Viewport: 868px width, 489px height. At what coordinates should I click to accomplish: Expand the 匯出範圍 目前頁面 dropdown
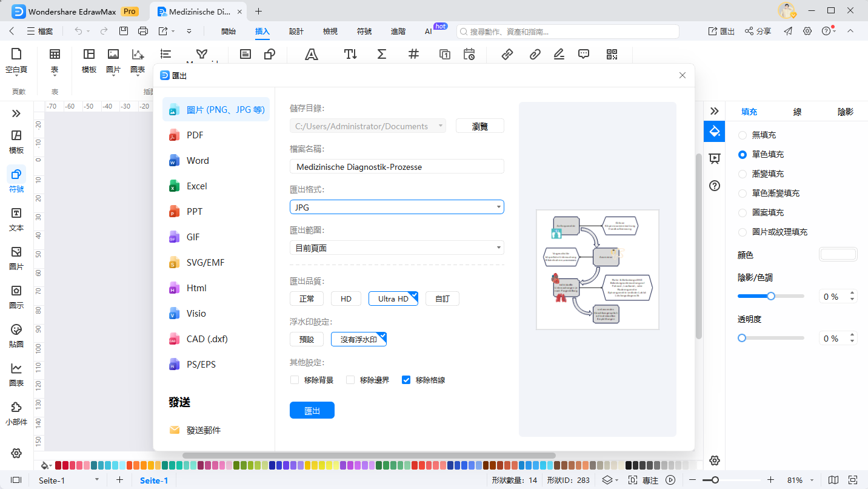pyautogui.click(x=396, y=248)
